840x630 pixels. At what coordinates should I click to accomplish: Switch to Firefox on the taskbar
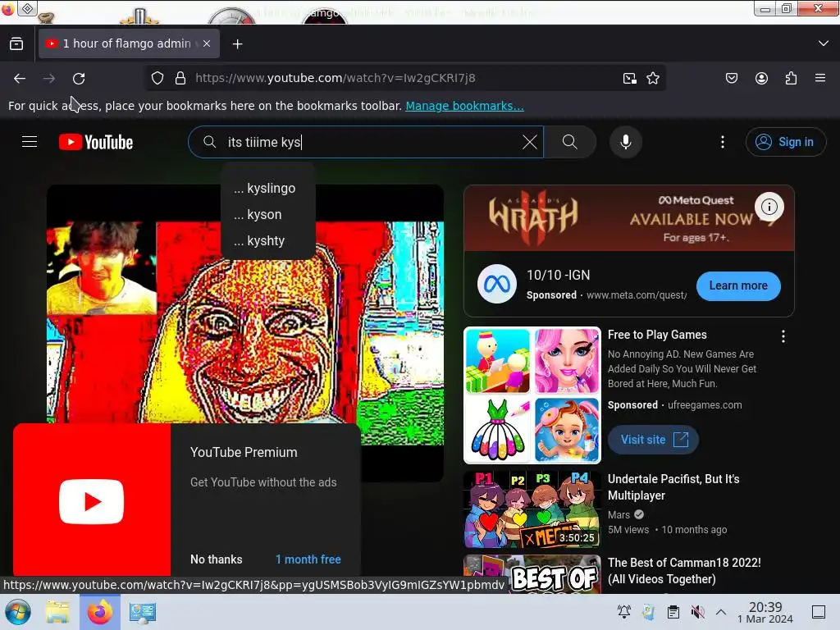[x=99, y=612]
